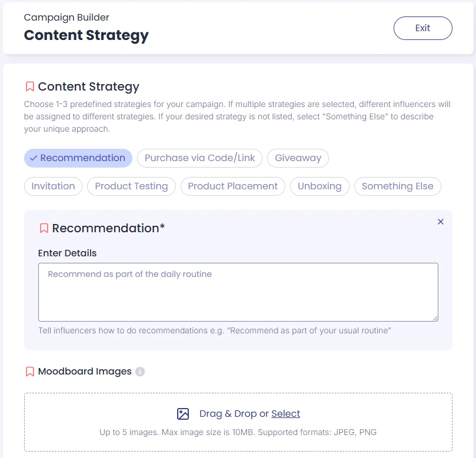Toggle the Purchase via Code/Link strategy
The width and height of the screenshot is (476, 458).
coord(199,158)
